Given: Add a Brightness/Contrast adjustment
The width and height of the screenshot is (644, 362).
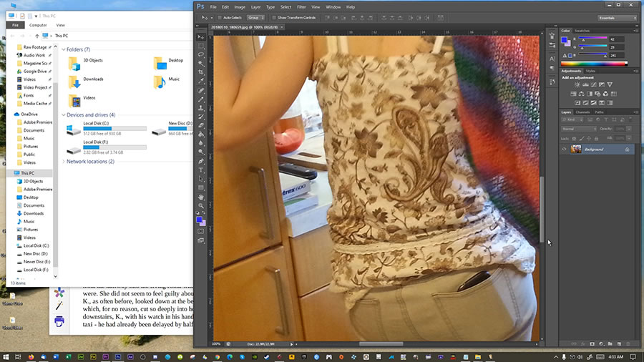Looking at the screenshot, I should (577, 84).
